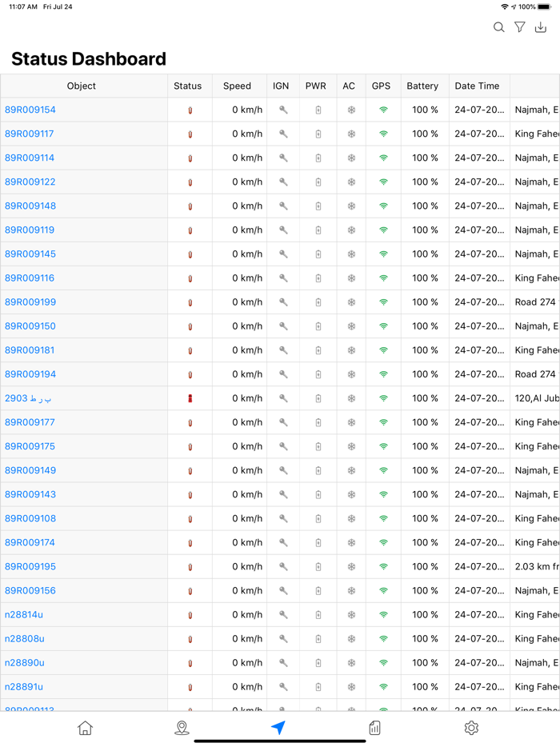Click 'King Fahe' location for 89R009181
Screen dimensions: 560x747
click(x=537, y=350)
